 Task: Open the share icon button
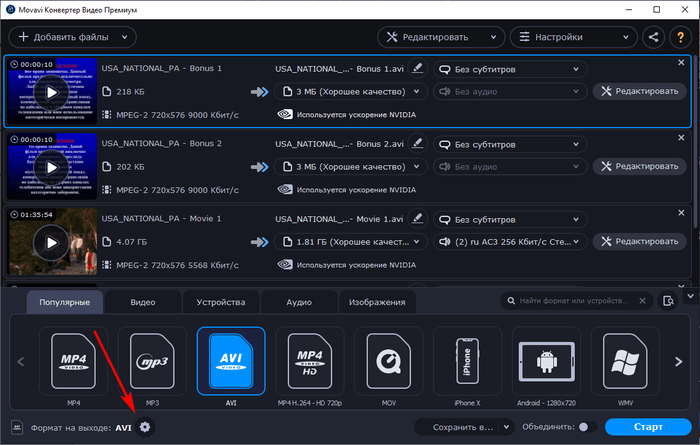[x=654, y=37]
